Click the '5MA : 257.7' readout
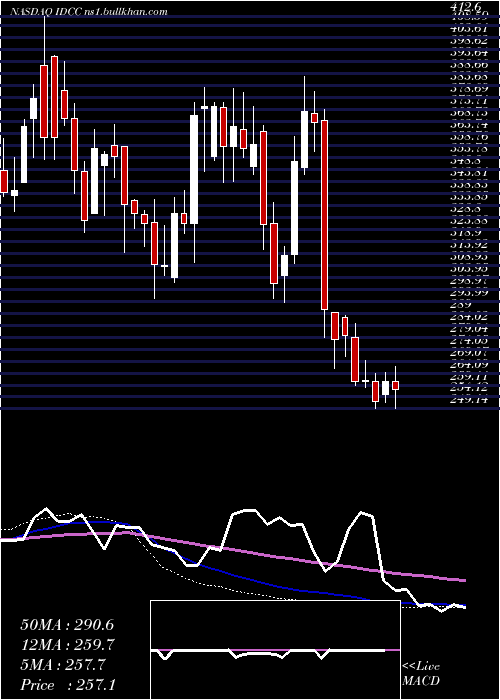 [x=63, y=665]
